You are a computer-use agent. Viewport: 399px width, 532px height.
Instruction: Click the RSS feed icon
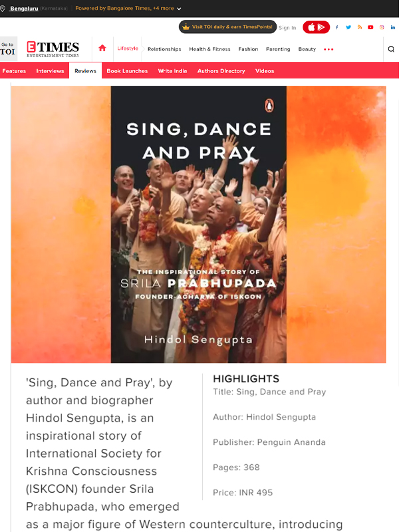(360, 27)
